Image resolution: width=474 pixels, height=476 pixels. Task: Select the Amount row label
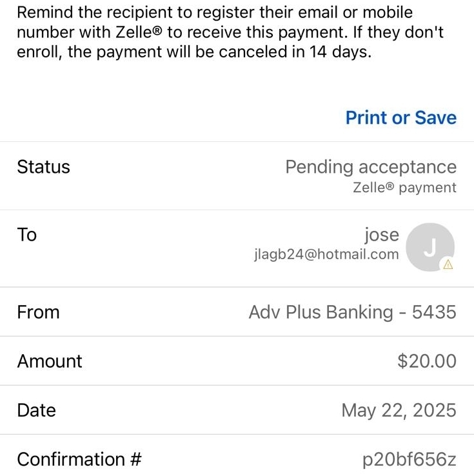[50, 361]
